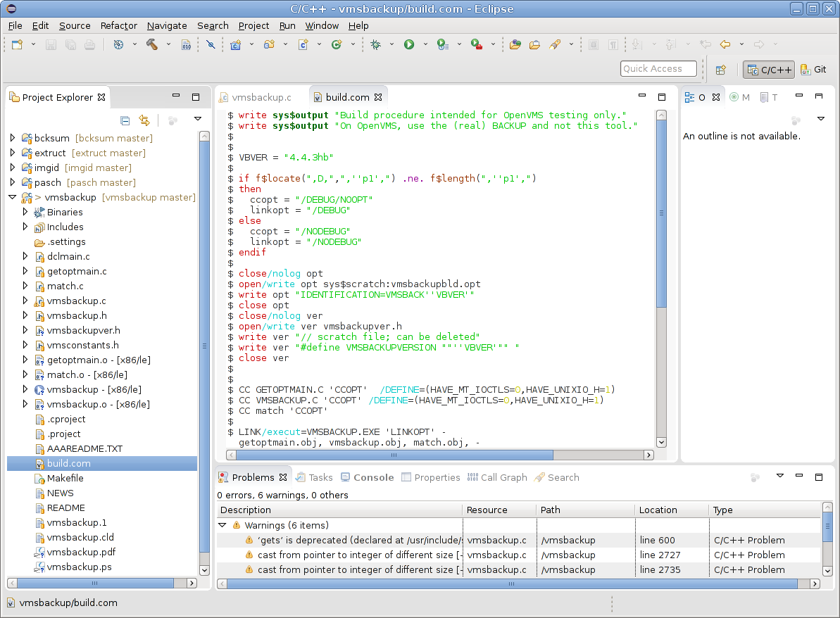Open the Project menu
Viewport: 840px width, 618px height.
click(253, 26)
